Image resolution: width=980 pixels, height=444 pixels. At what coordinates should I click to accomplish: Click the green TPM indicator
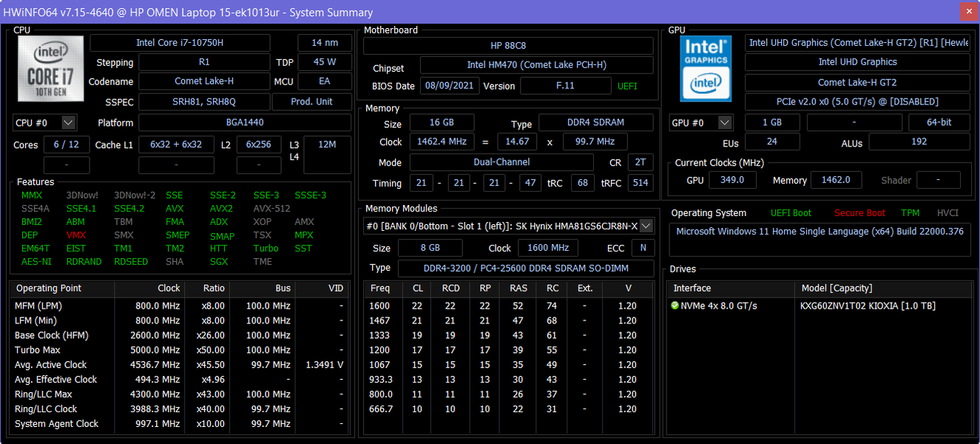(910, 213)
